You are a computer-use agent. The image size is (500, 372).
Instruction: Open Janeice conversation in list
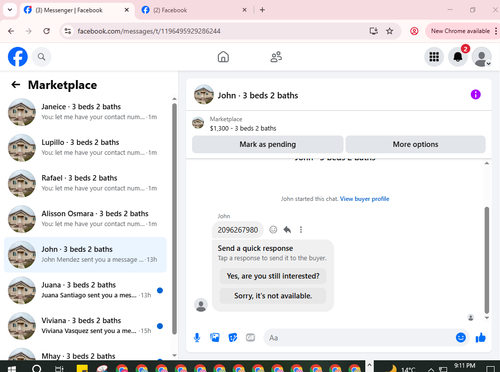85,112
